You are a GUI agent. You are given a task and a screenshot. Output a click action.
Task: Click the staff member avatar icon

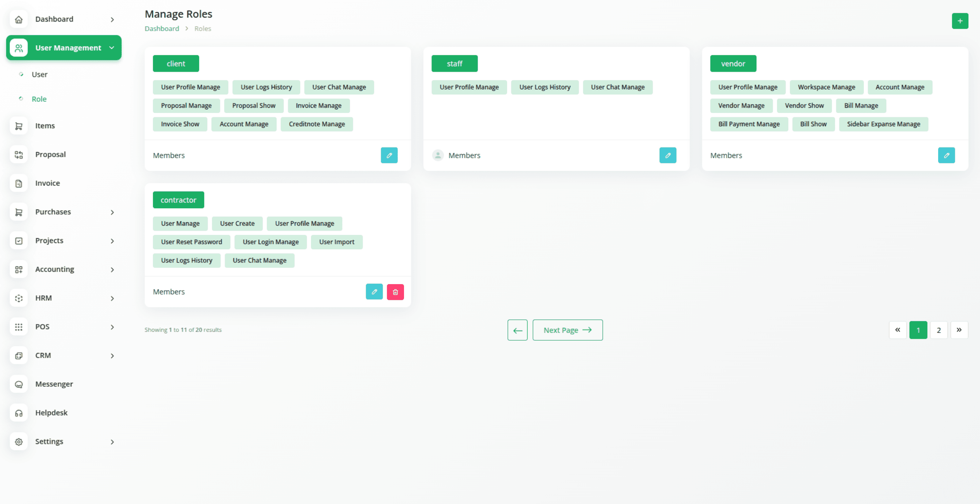[438, 155]
